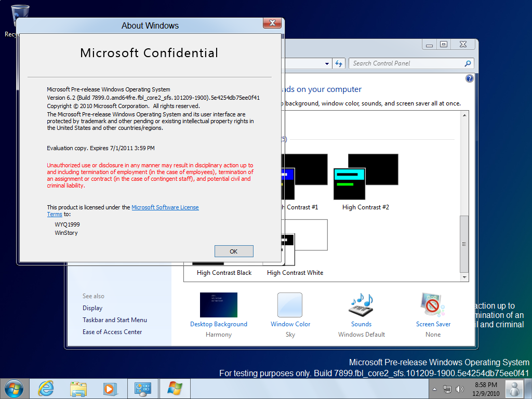Open the Microsoft Software License Terms link
This screenshot has width=532, height=399.
(165, 207)
